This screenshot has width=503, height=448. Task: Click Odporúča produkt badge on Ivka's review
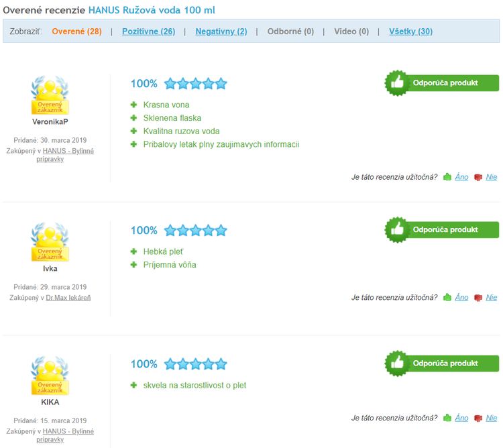442,229
